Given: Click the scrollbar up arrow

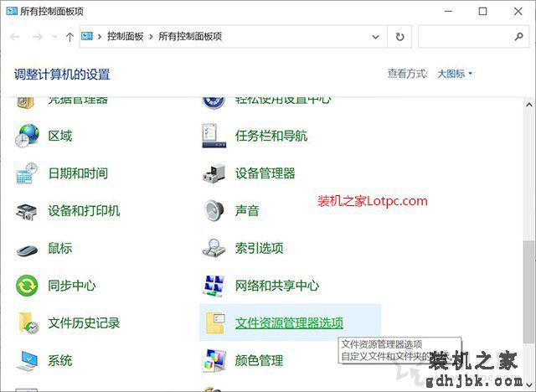Looking at the screenshot, I should click(x=529, y=105).
